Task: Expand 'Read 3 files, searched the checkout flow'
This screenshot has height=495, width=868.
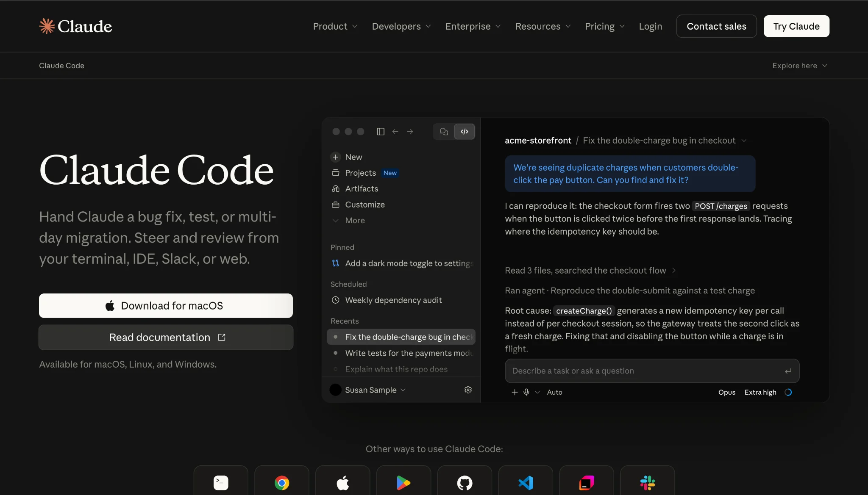Action: (x=590, y=271)
